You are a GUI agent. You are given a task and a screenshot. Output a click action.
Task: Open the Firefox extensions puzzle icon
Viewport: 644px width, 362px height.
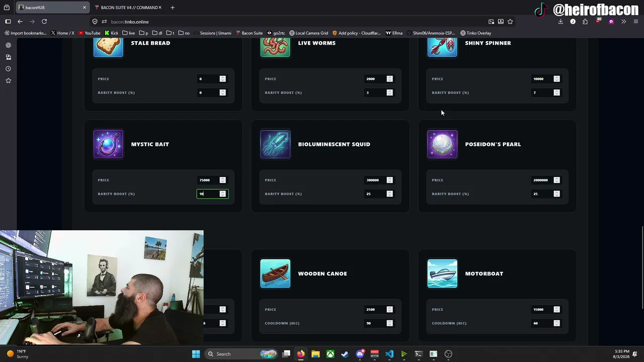pyautogui.click(x=585, y=22)
